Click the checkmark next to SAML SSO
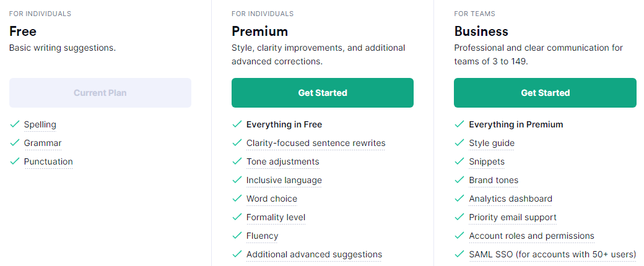The width and height of the screenshot is (644, 266). (459, 254)
